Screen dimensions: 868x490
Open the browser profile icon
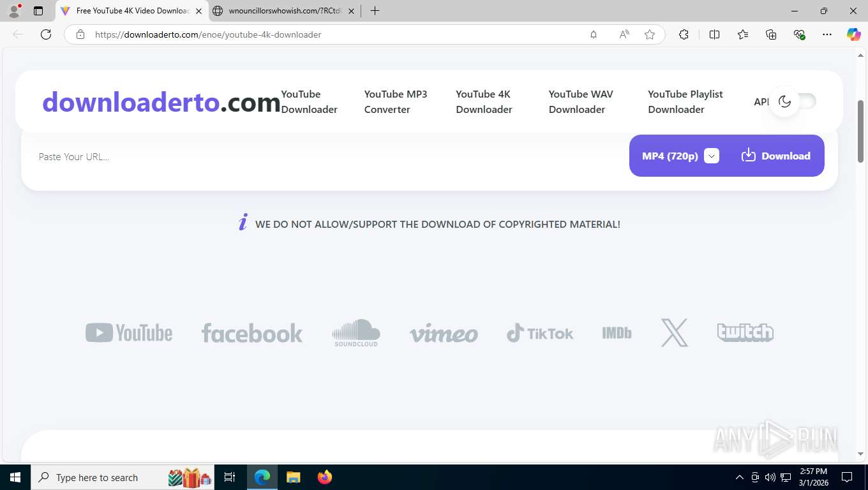[x=14, y=11]
